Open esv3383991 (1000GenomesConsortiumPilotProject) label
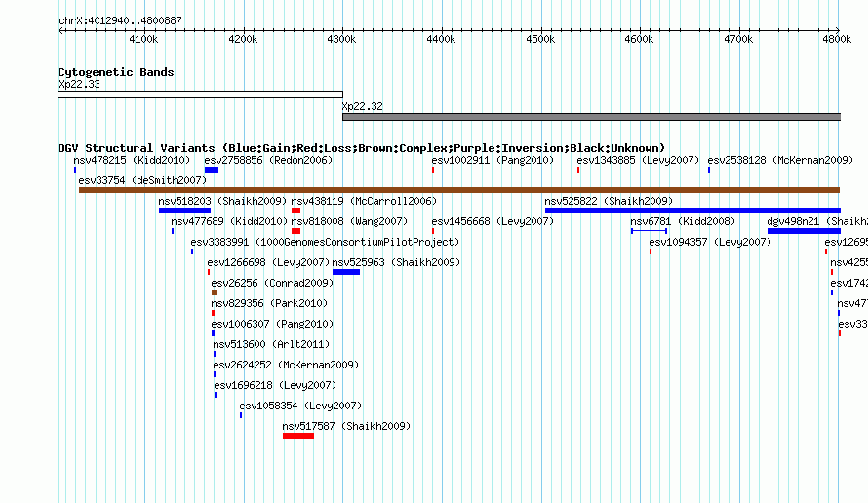Screen dimensions: 868x503 pyautogui.click(x=325, y=242)
